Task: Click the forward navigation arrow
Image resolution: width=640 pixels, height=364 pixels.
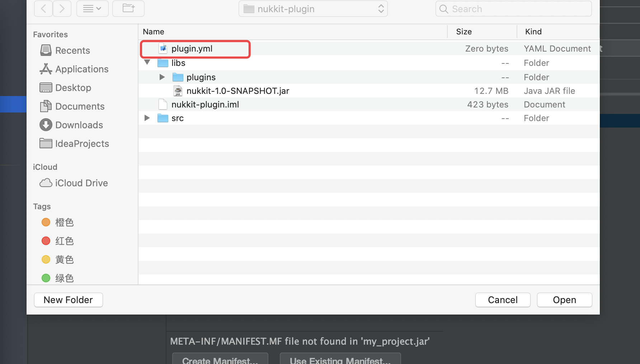Action: point(62,9)
